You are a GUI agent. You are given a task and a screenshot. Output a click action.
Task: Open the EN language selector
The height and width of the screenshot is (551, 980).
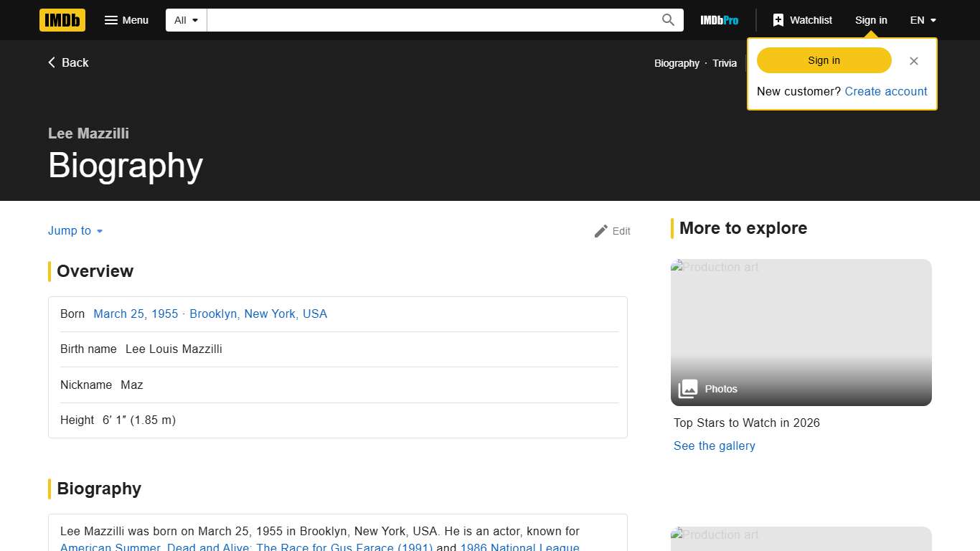coord(922,20)
